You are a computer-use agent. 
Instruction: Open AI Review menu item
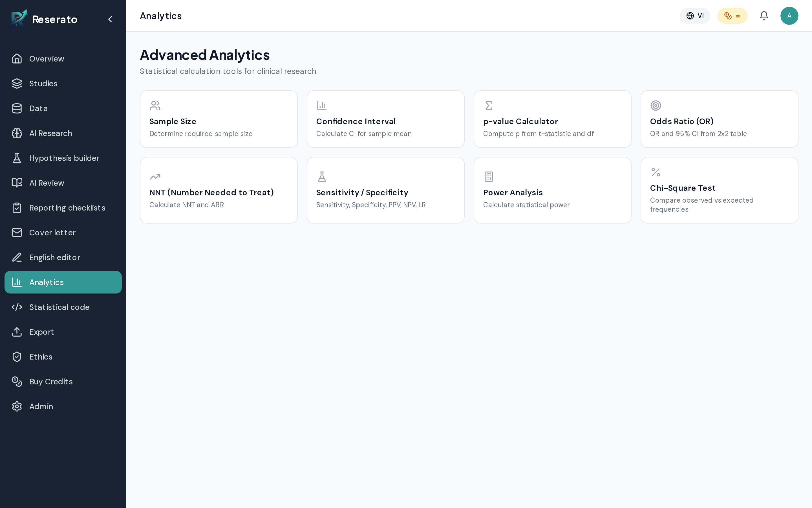coord(63,183)
